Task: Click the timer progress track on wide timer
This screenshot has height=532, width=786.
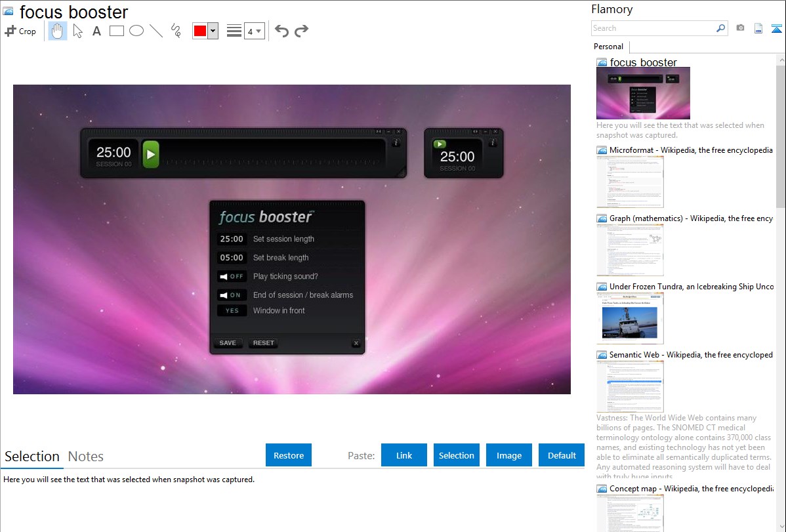Action: coord(273,153)
